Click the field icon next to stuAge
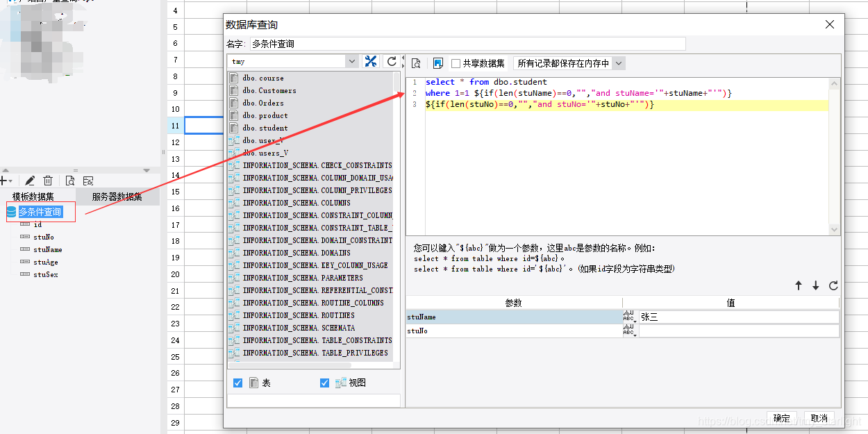868x434 pixels. 25,262
